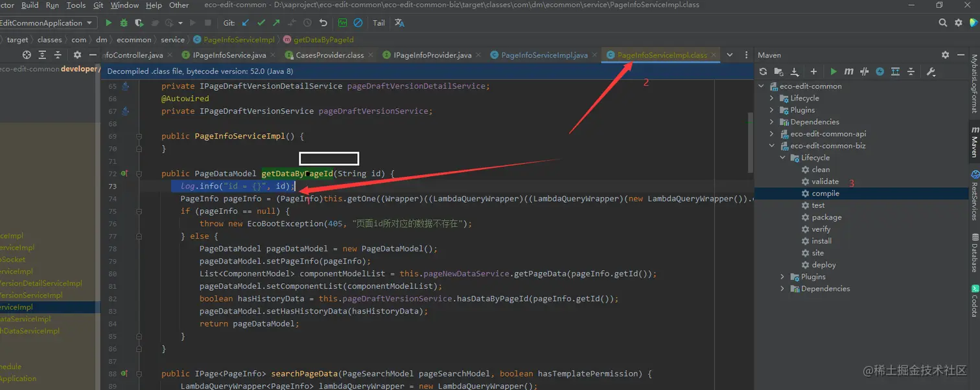Open the green monitor chart icon

pyautogui.click(x=343, y=23)
